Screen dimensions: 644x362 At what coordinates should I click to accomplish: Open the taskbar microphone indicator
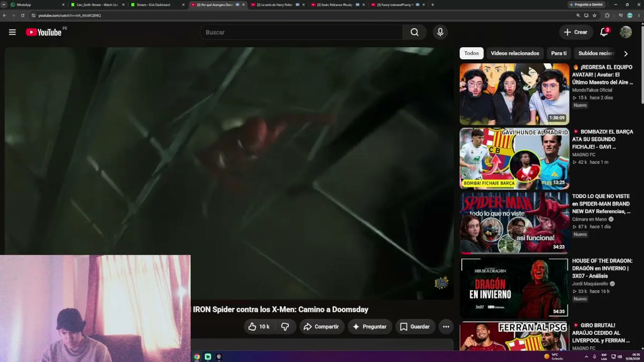click(x=594, y=356)
